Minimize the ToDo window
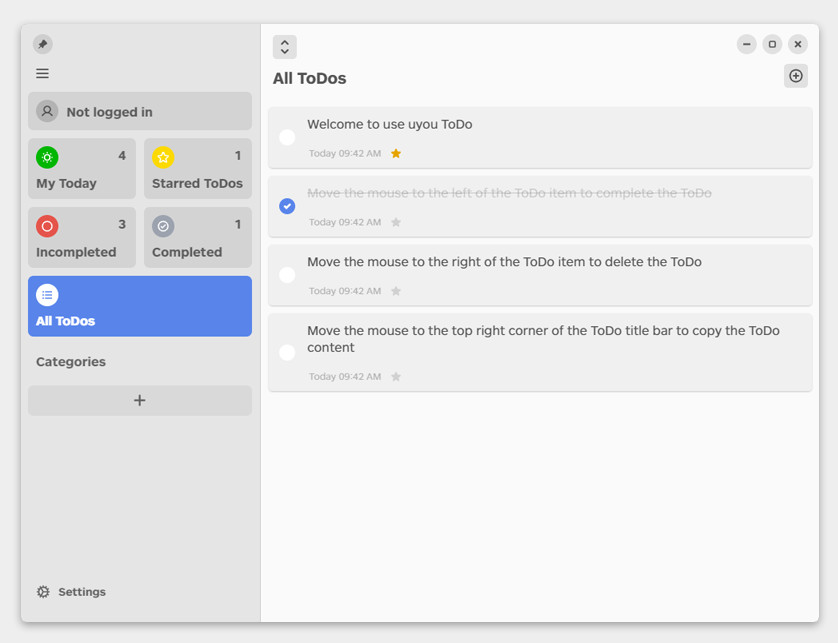 pos(747,44)
